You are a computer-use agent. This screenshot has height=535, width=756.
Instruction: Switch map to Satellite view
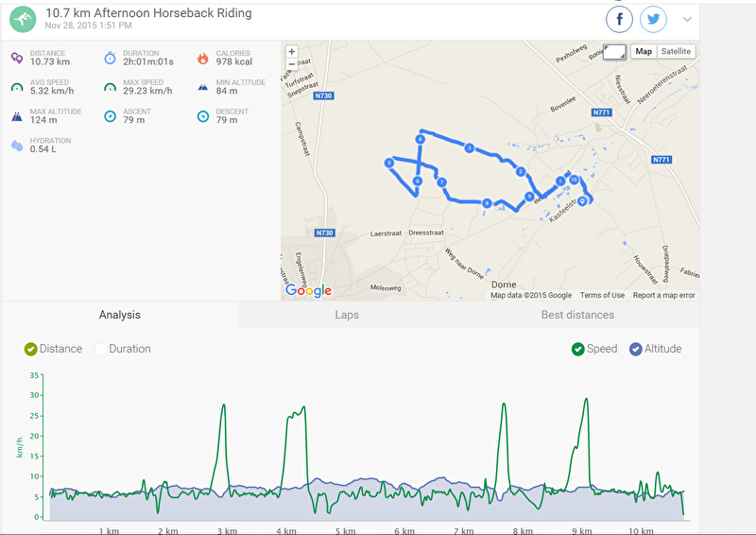tap(676, 51)
